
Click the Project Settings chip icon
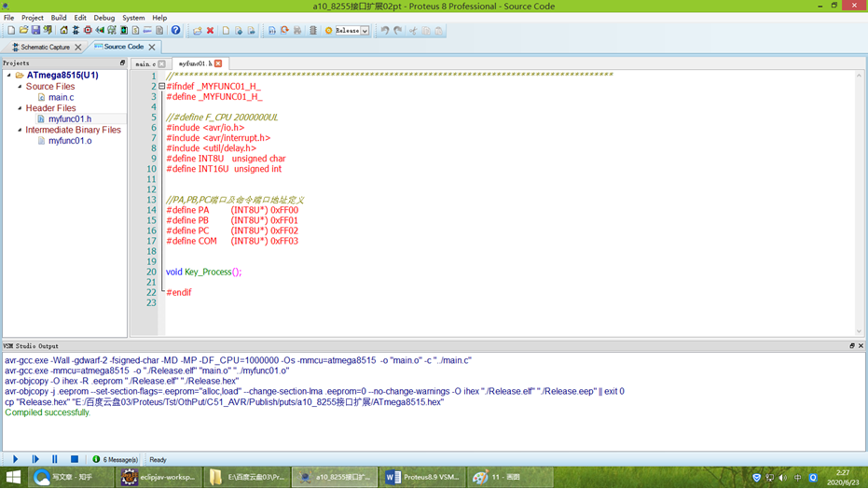click(313, 31)
